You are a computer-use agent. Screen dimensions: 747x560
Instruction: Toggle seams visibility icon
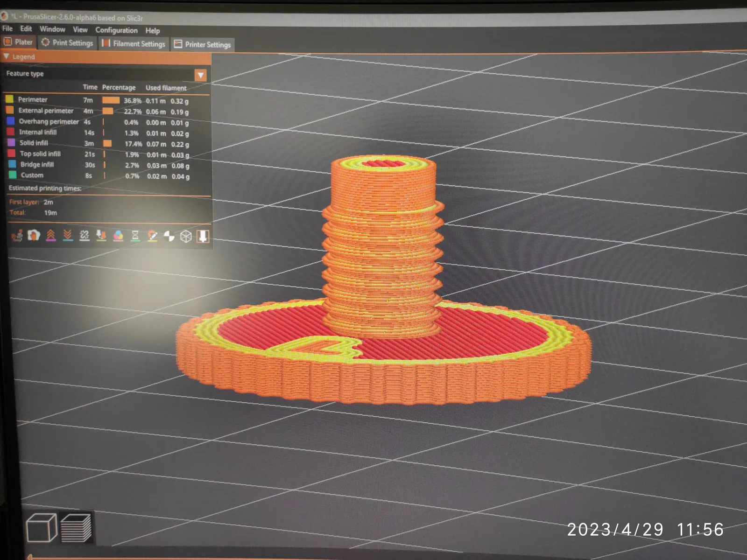pyautogui.click(x=85, y=236)
